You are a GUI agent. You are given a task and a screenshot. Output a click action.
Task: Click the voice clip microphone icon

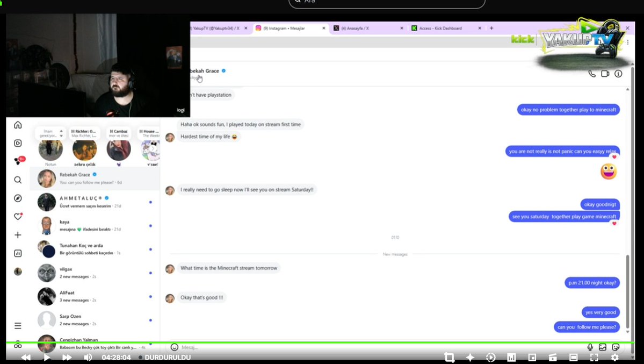(590, 347)
